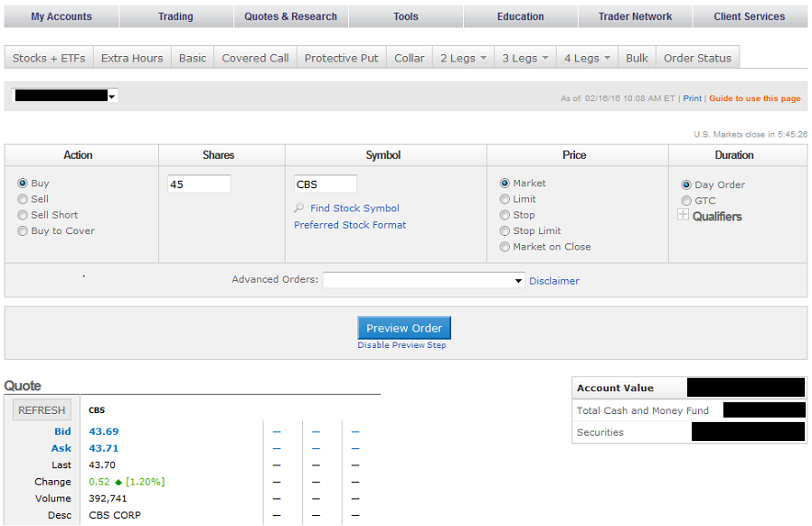Expand the 2 Legs options menu
This screenshot has width=812, height=526.
pos(463,58)
